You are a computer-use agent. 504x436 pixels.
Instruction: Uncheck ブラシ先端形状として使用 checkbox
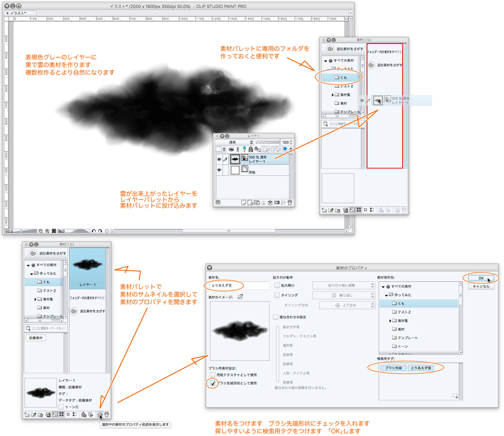point(213,383)
